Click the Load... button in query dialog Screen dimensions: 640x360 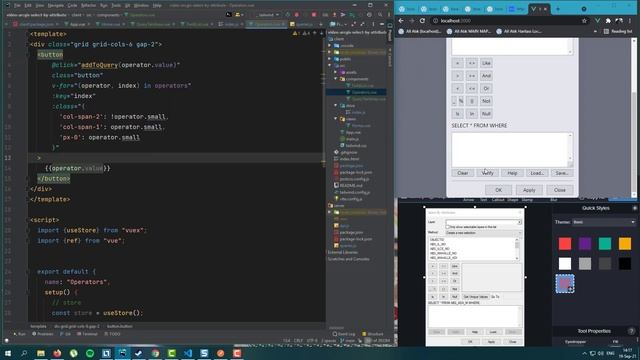(x=537, y=173)
